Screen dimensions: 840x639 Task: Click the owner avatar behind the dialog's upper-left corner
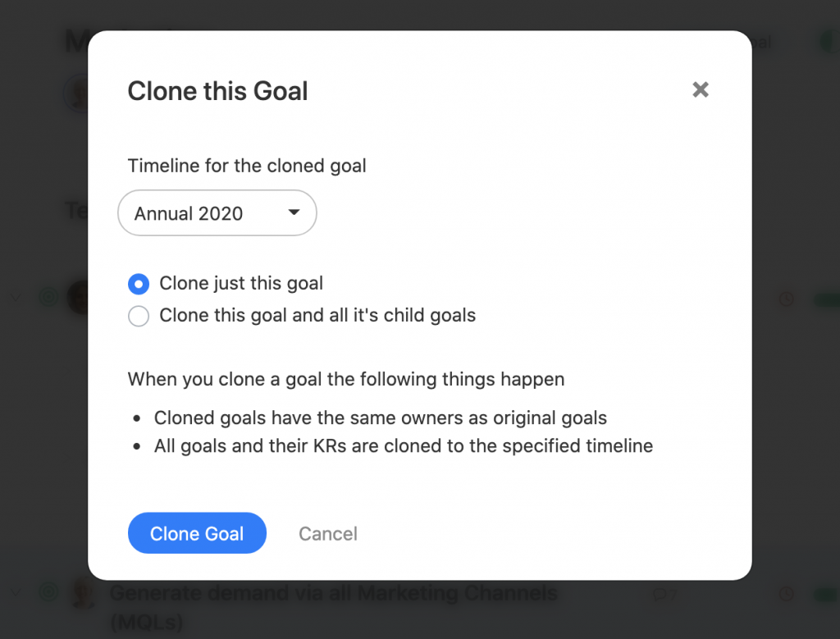point(76,94)
